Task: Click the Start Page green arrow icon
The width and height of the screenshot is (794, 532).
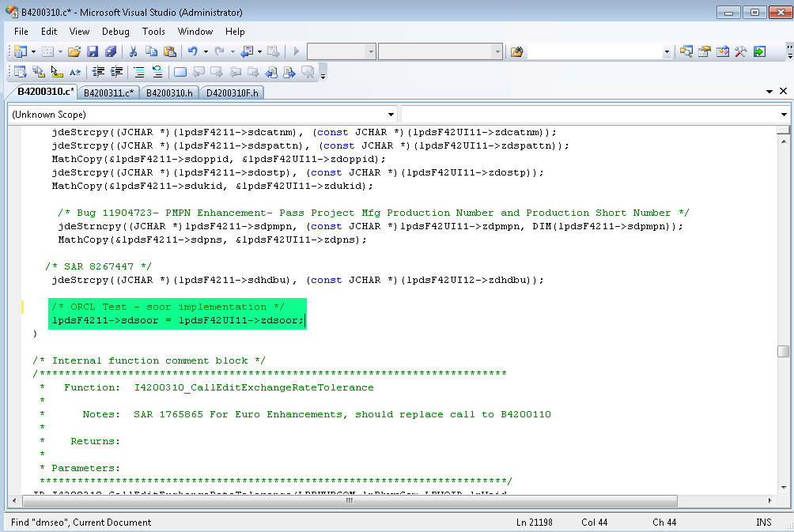Action: [x=759, y=51]
